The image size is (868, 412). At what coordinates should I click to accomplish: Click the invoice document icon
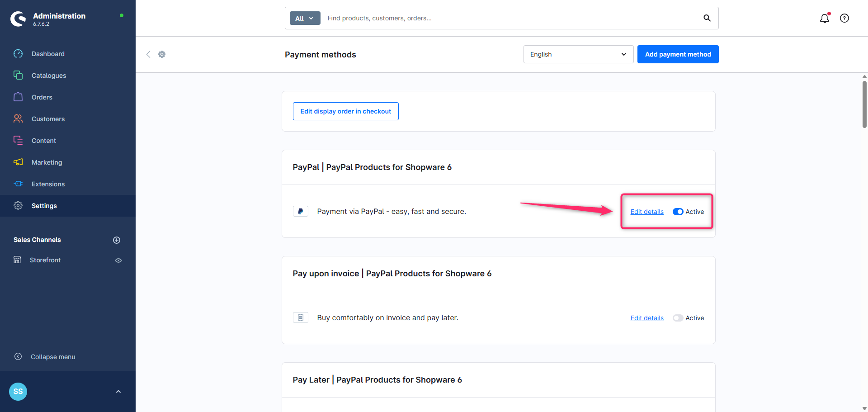pos(301,317)
